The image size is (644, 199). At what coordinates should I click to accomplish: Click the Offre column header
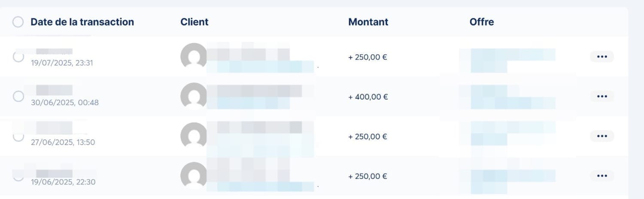482,22
